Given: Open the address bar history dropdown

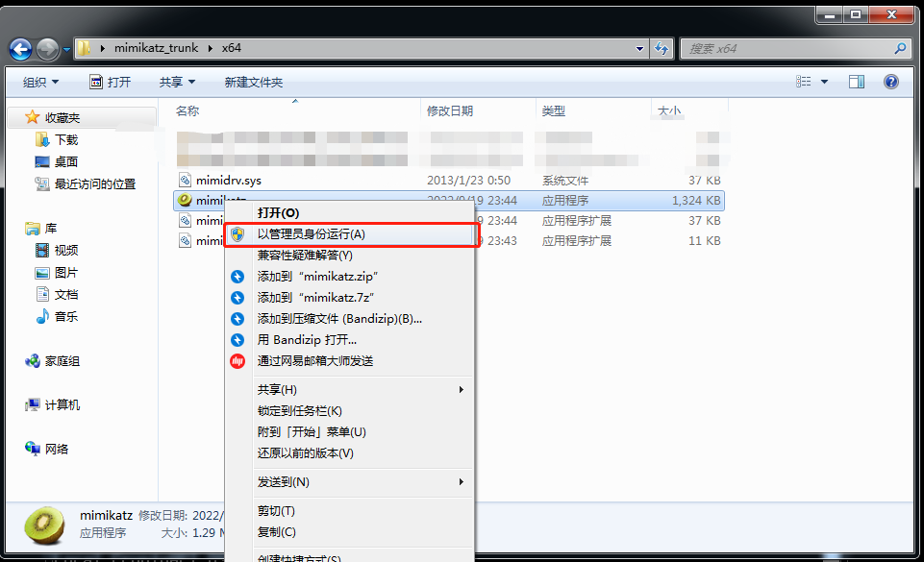Looking at the screenshot, I should coord(639,49).
